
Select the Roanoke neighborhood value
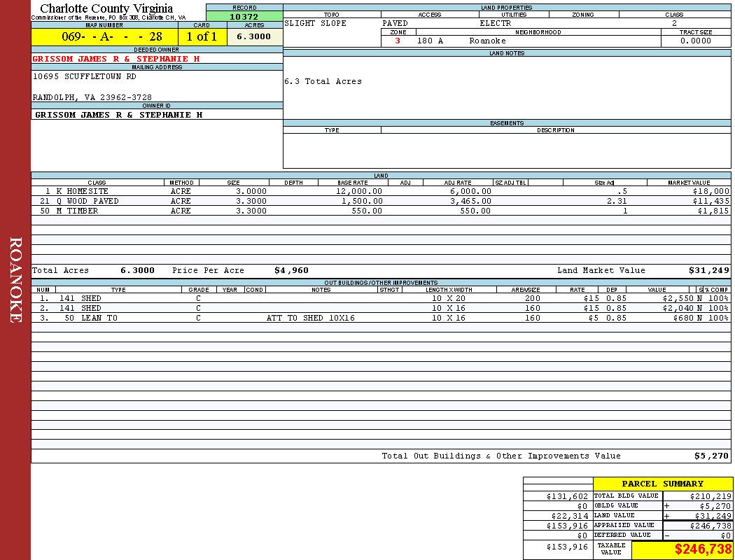point(487,41)
